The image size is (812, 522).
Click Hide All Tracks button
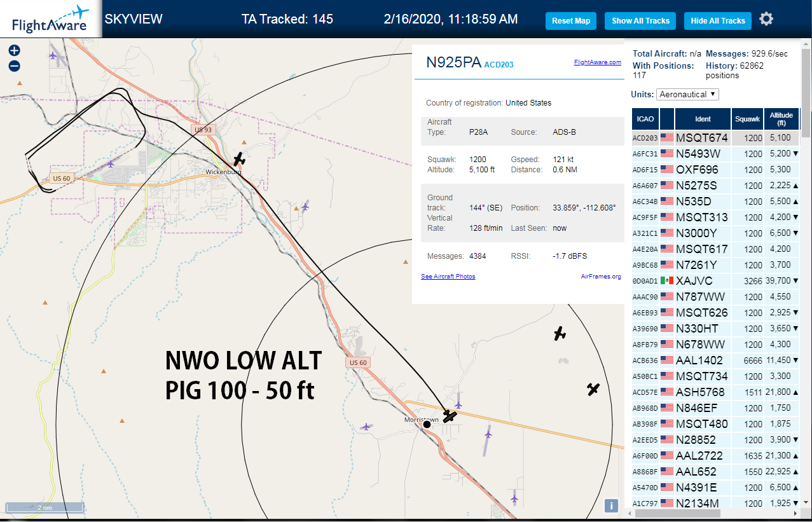pos(718,21)
